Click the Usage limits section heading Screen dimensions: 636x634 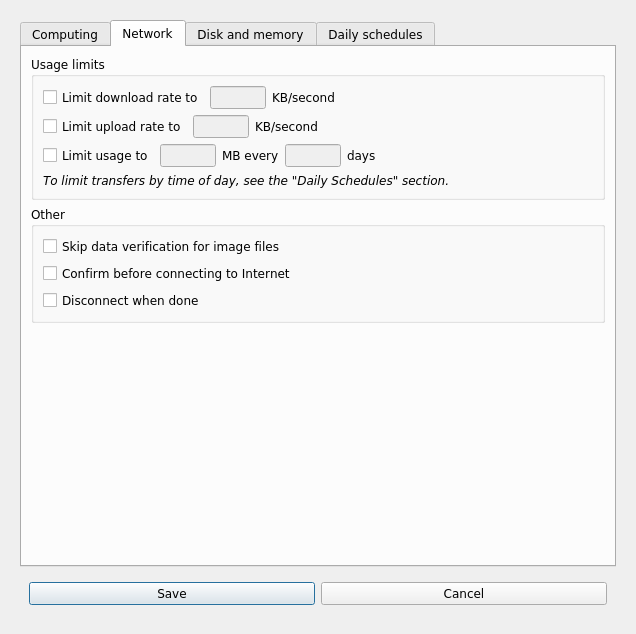[68, 65]
